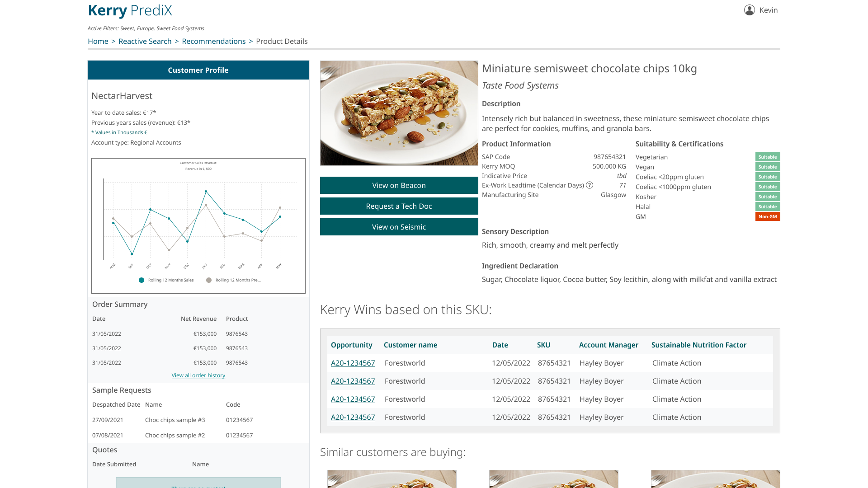This screenshot has height=488, width=868.
Task: Open the Recommendations breadcrumb page
Action: 214,41
